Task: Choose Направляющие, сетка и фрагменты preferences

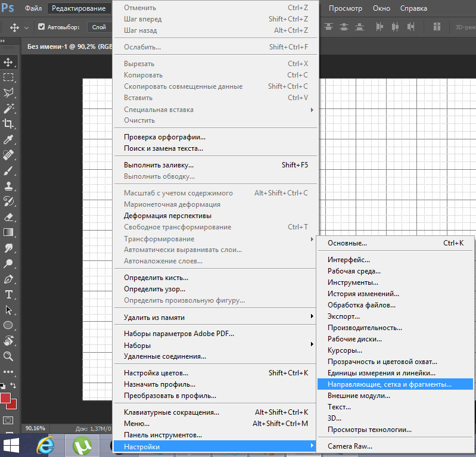Action: point(395,384)
